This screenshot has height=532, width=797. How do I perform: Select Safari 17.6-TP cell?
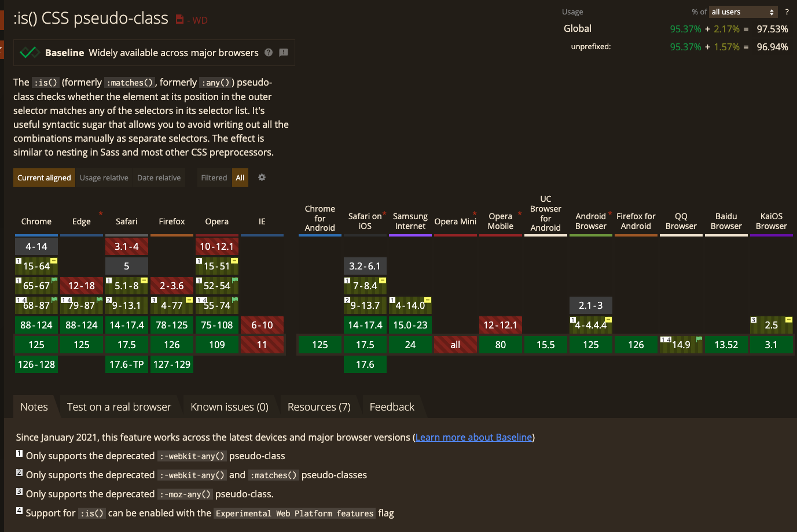tap(127, 364)
